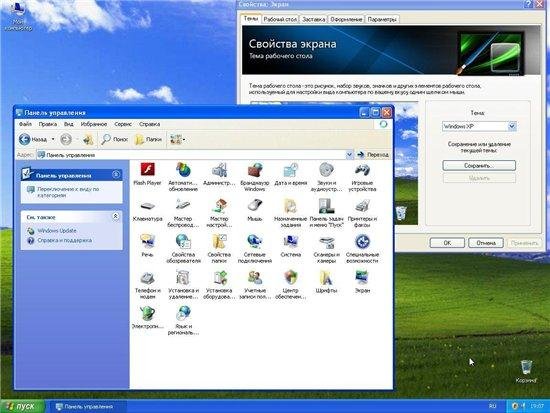Open the Дата и время icon
Image resolution: width=550 pixels, height=413 pixels.
pos(290,174)
